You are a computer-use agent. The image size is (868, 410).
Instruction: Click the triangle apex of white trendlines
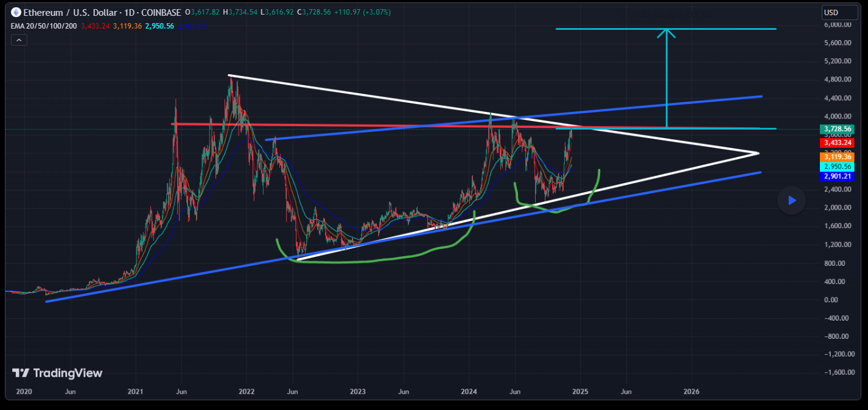(x=758, y=153)
